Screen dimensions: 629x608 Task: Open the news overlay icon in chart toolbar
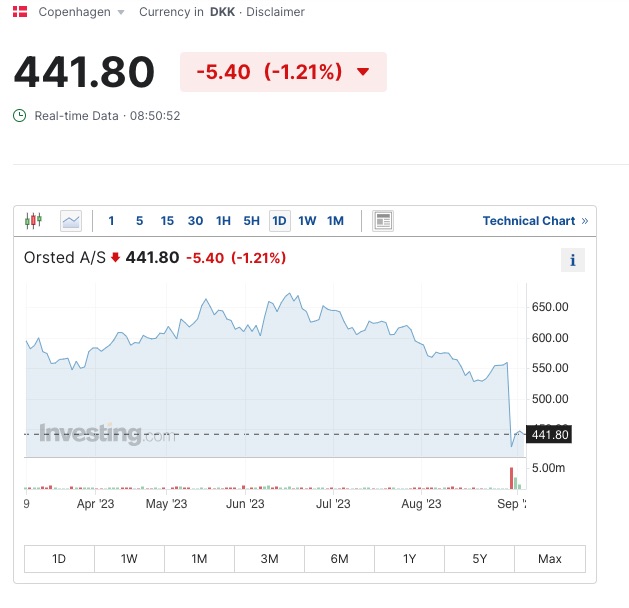tap(382, 221)
